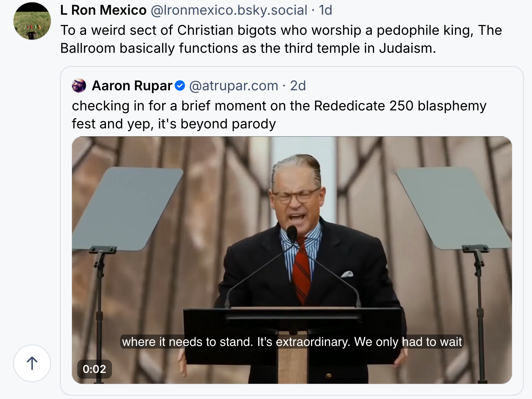Open the L Ron Mexico display name
Image resolution: width=532 pixels, height=399 pixels.
[103, 10]
